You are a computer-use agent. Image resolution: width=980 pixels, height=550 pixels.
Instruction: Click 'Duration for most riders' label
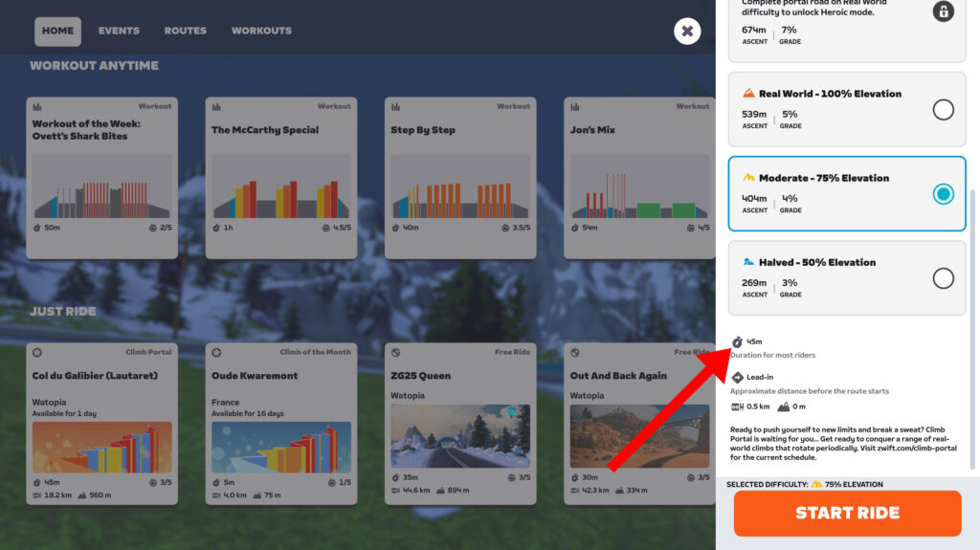(773, 355)
